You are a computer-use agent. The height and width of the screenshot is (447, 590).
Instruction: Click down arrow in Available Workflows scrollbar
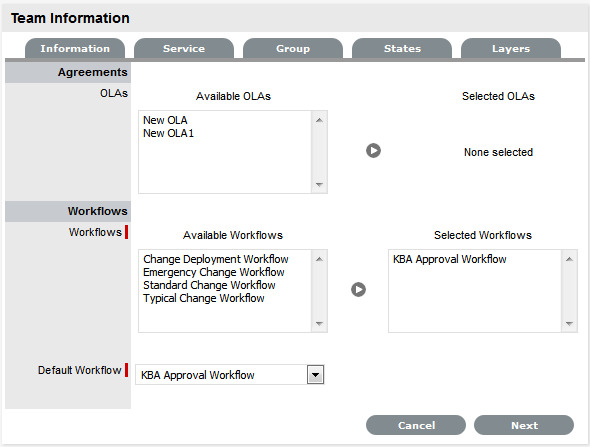point(319,324)
